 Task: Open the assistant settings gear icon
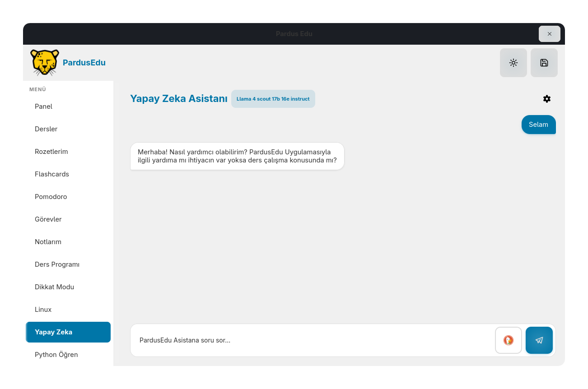pos(547,99)
